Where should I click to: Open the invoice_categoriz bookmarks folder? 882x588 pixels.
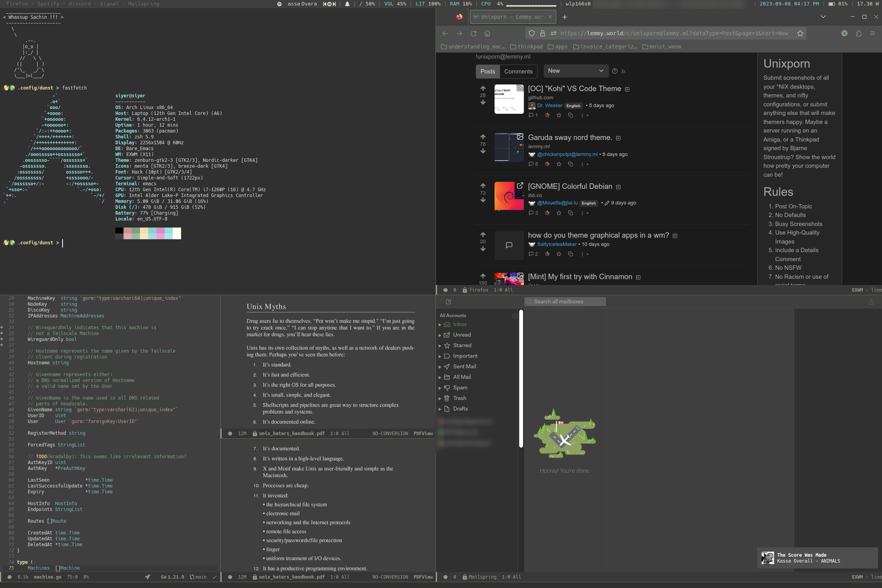pyautogui.click(x=605, y=47)
